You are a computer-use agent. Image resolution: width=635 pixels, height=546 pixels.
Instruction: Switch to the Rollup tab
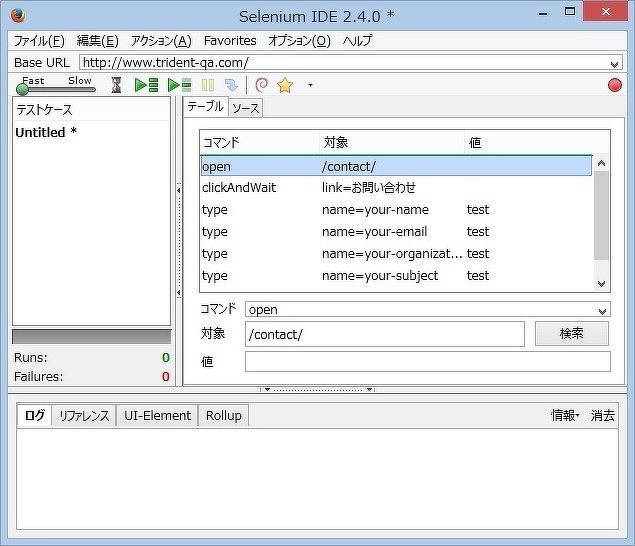pyautogui.click(x=224, y=416)
